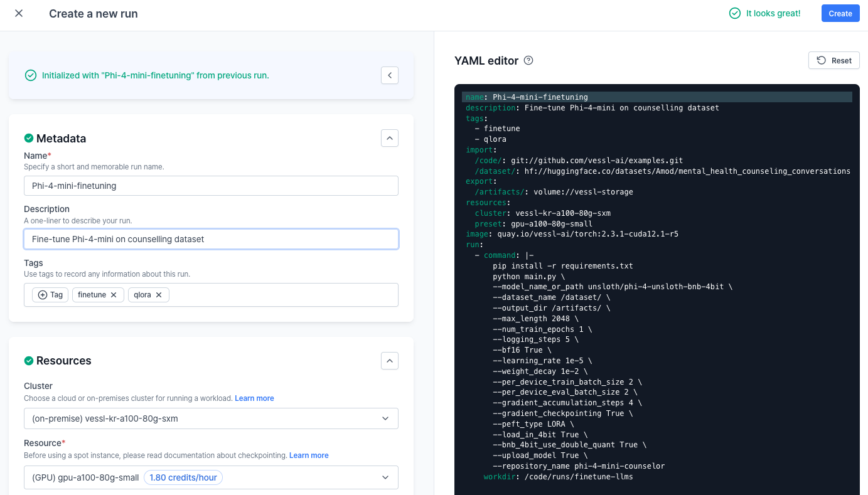Screen dimensions: 868x495
Task: Click the green check beside Metadata
Action: tap(29, 138)
